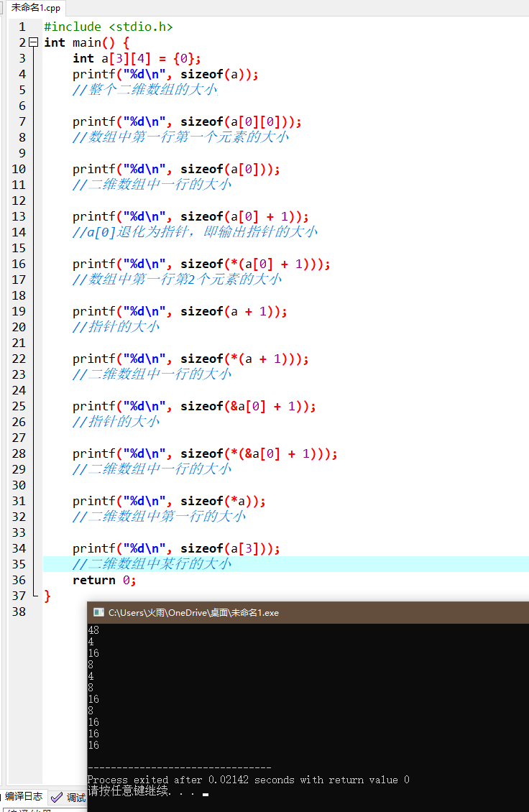Image resolution: width=529 pixels, height=812 pixels.
Task: Click the checkmark icon on the 调试 tab
Action: tap(57, 798)
